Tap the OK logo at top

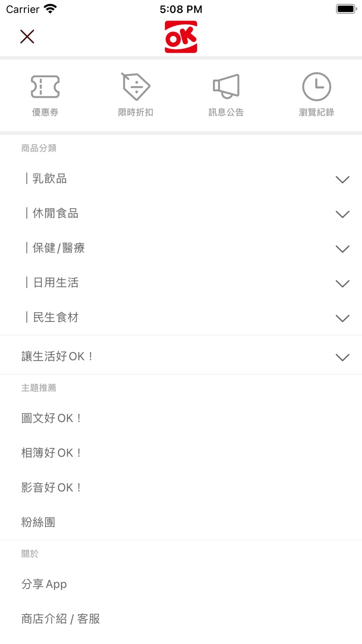pos(181,37)
